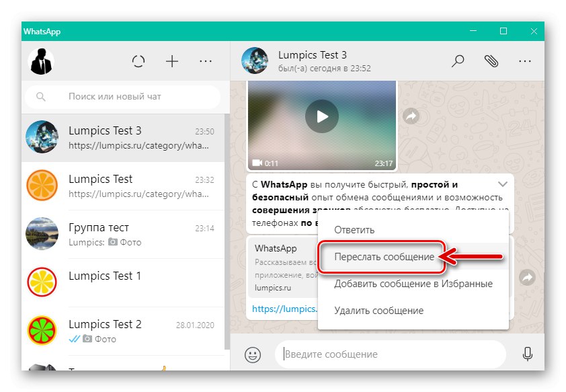Open contact info via Lumpics Test 3 header name

click(312, 55)
